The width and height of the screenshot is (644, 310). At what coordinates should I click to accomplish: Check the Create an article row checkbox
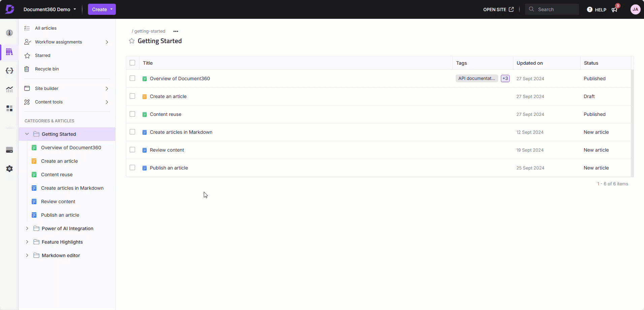click(x=132, y=96)
